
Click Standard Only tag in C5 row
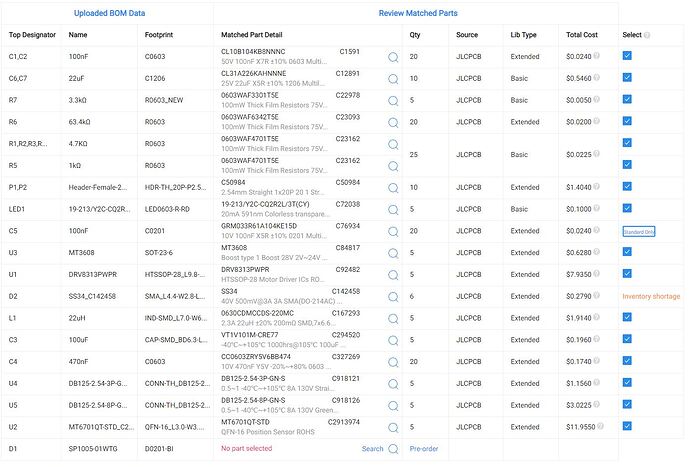point(639,232)
